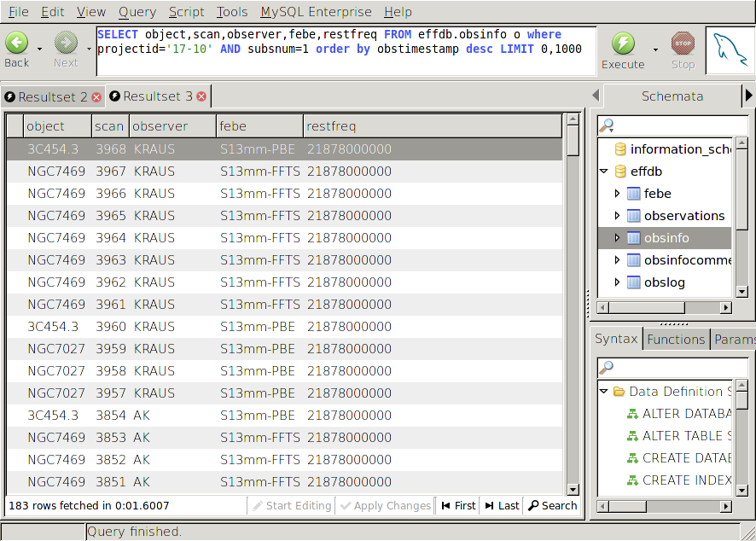Click the MySQL dolphin logo
The height and width of the screenshot is (541, 756).
point(730,50)
